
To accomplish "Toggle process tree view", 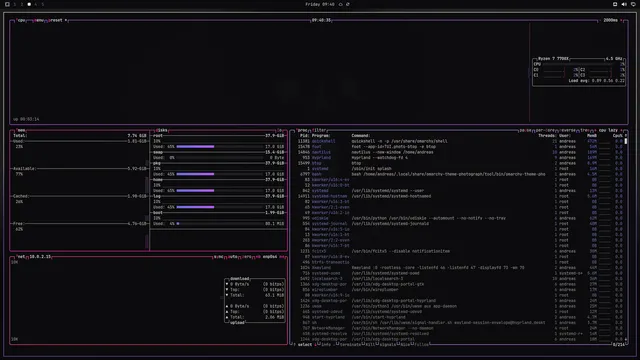I will click(x=584, y=130).
